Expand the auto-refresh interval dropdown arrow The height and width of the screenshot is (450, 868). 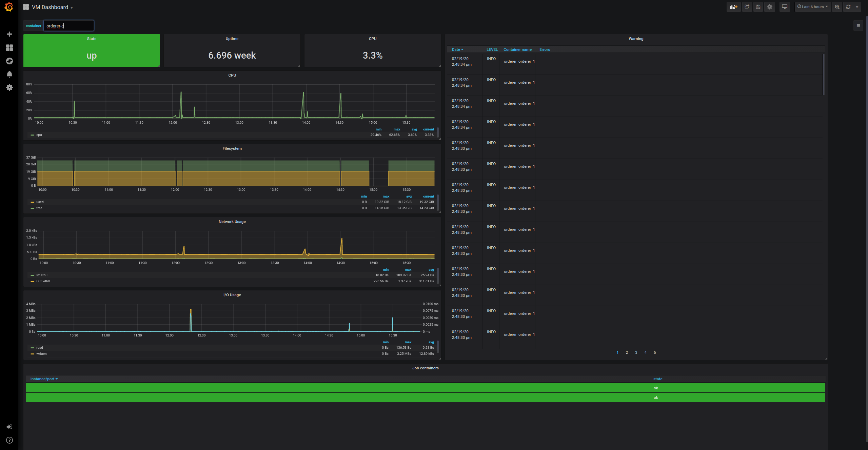click(857, 7)
